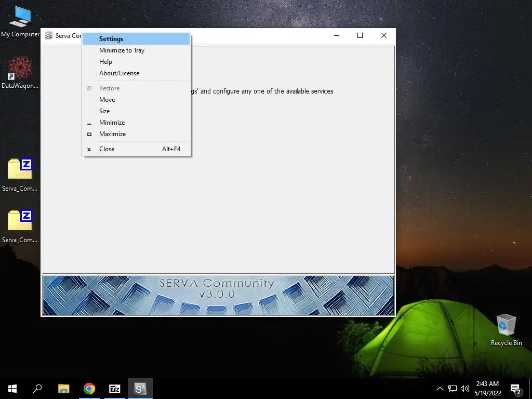The width and height of the screenshot is (532, 399).
Task: Close the Serva window via title bar X
Action: [384, 35]
